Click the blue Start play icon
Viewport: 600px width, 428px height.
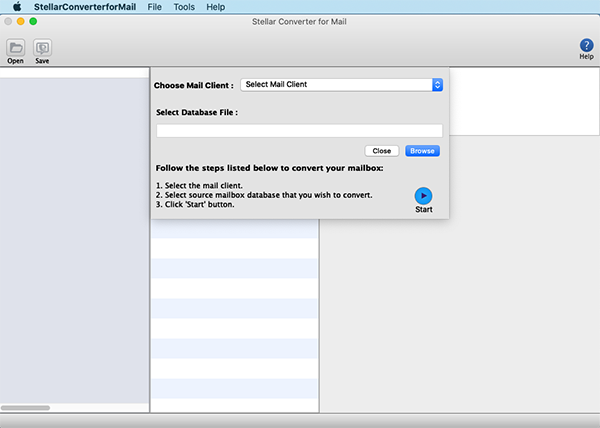[423, 196]
